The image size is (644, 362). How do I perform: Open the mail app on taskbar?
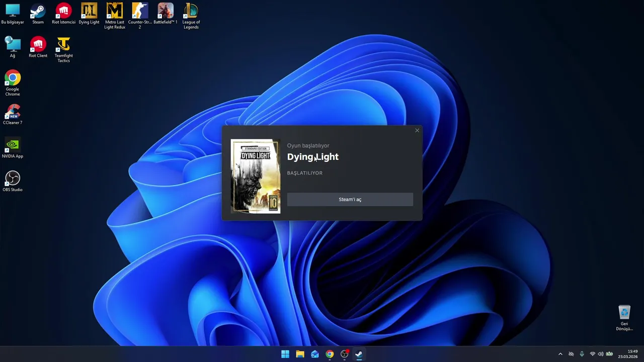coord(315,354)
